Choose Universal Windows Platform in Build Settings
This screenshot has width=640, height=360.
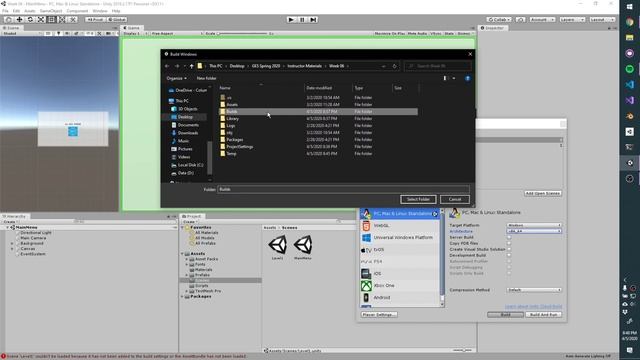400,238
